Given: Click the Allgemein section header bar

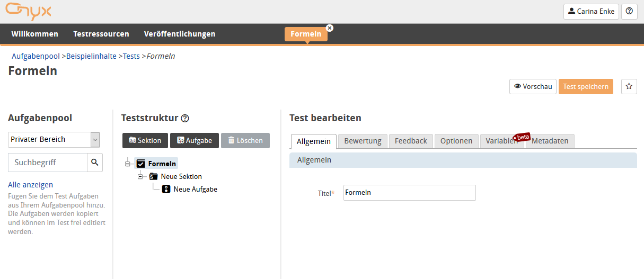Looking at the screenshot, I should (463, 160).
